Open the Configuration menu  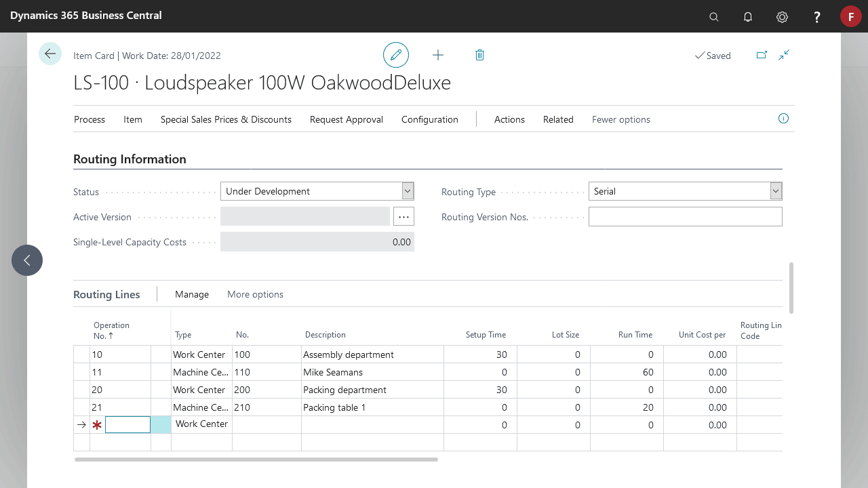pyautogui.click(x=430, y=119)
